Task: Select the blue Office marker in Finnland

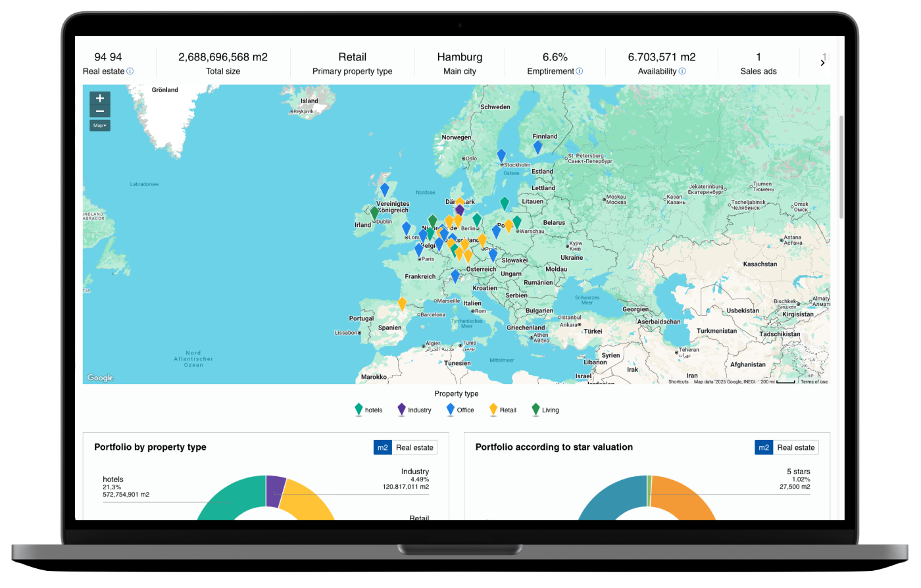Action: pos(537,147)
